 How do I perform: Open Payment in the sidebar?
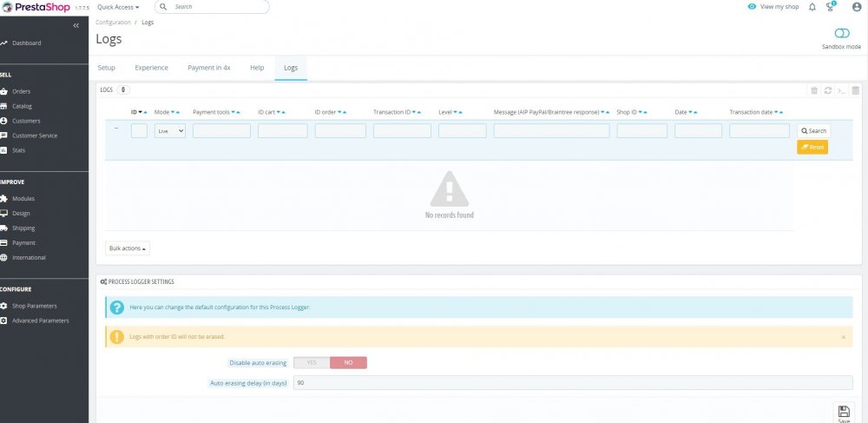pos(23,243)
